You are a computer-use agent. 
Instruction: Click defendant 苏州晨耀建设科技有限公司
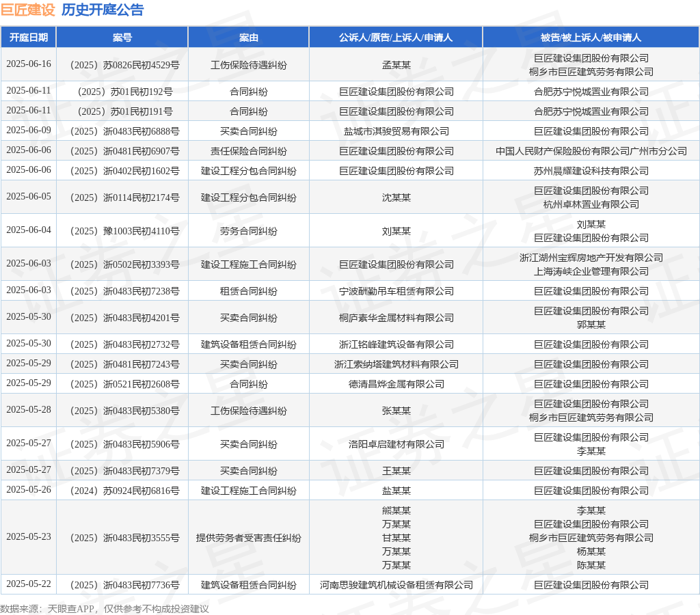click(591, 171)
